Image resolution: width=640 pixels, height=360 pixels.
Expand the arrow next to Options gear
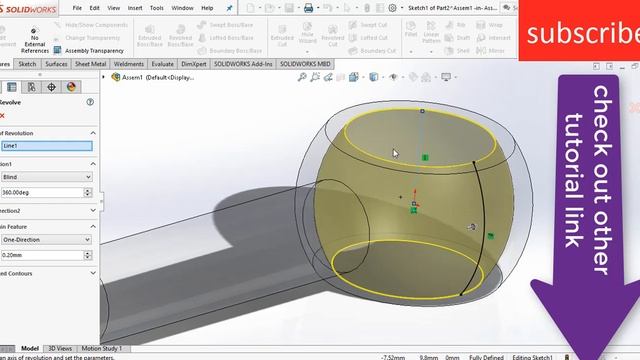click(x=402, y=8)
